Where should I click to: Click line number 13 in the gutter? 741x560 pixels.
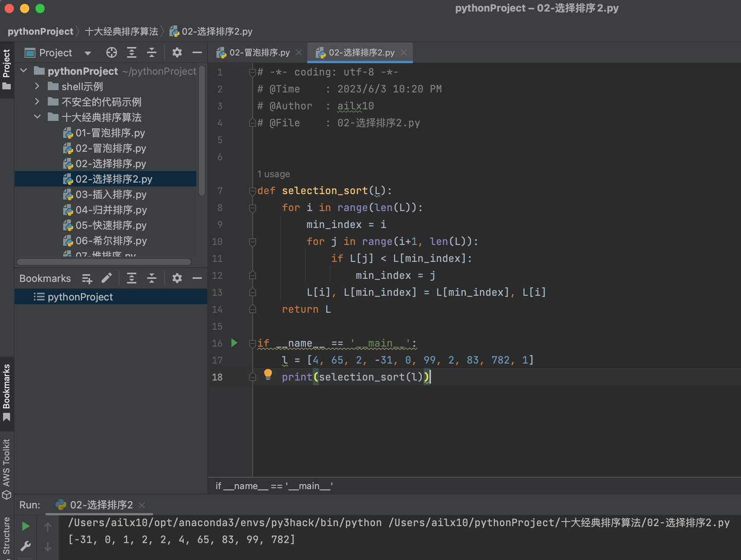click(x=217, y=292)
